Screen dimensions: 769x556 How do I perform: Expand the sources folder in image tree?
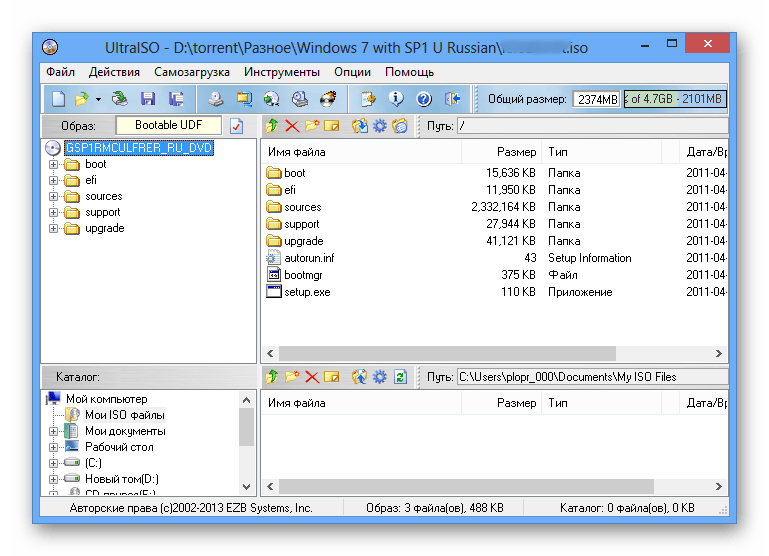point(53,197)
